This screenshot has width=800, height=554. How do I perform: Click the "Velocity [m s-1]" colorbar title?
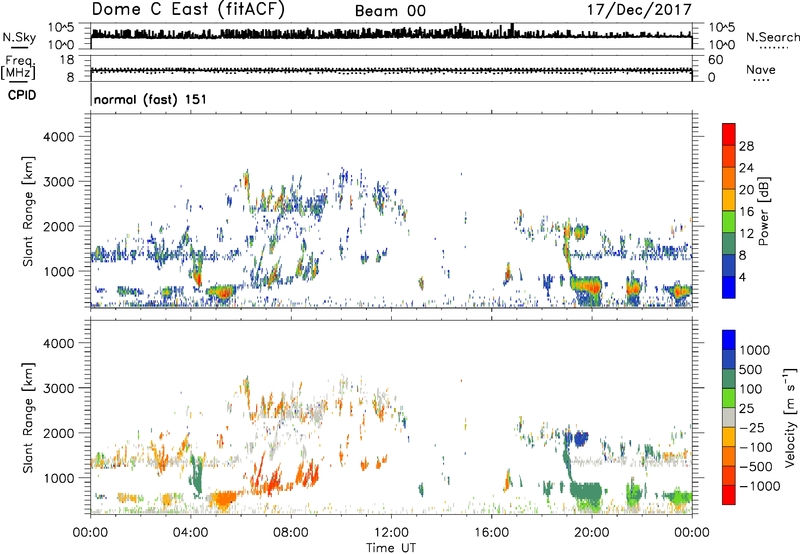790,417
